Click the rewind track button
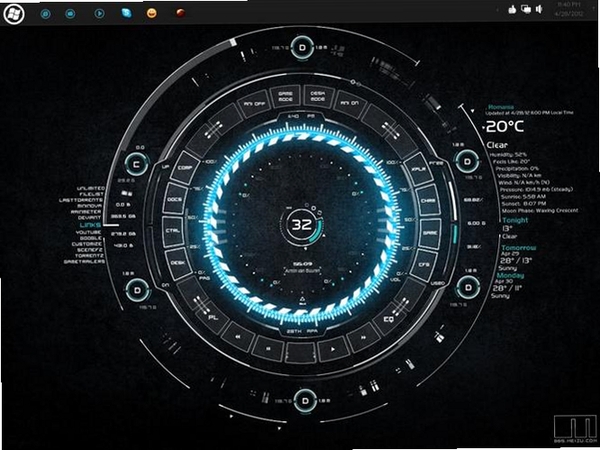Screen dimensions: 600x450 coord(238,336)
